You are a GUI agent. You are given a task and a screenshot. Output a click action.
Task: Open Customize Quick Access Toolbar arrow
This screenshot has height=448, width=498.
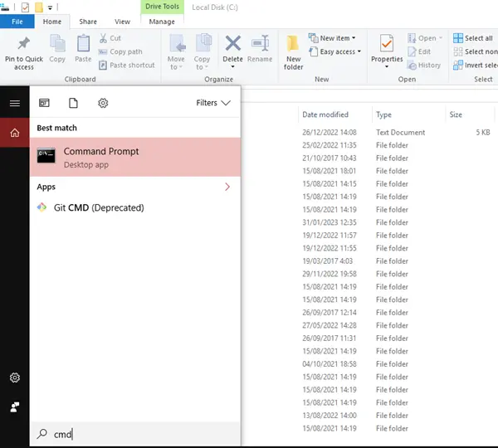(x=50, y=7)
